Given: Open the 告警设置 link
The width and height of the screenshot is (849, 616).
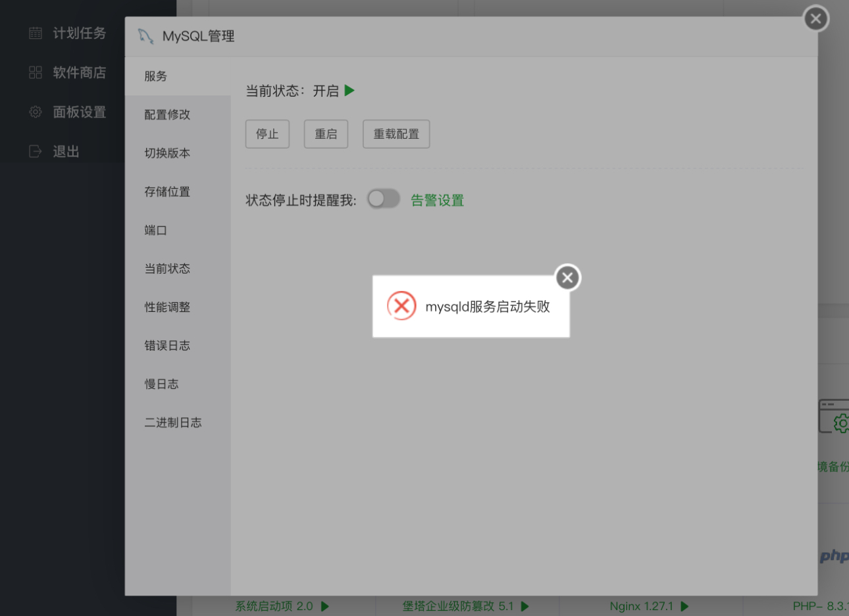Looking at the screenshot, I should pos(438,200).
